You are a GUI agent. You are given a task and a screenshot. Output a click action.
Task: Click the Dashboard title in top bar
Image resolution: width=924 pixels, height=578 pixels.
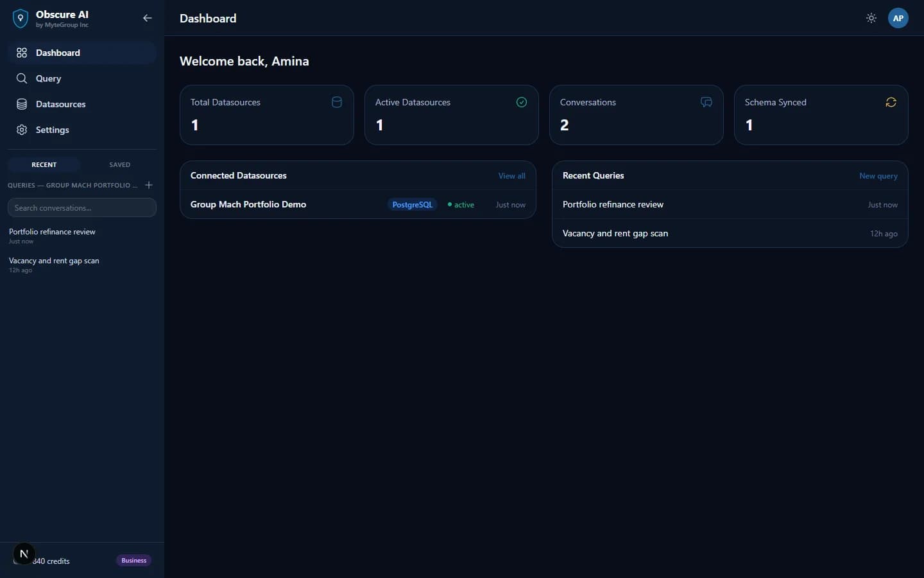(x=208, y=19)
